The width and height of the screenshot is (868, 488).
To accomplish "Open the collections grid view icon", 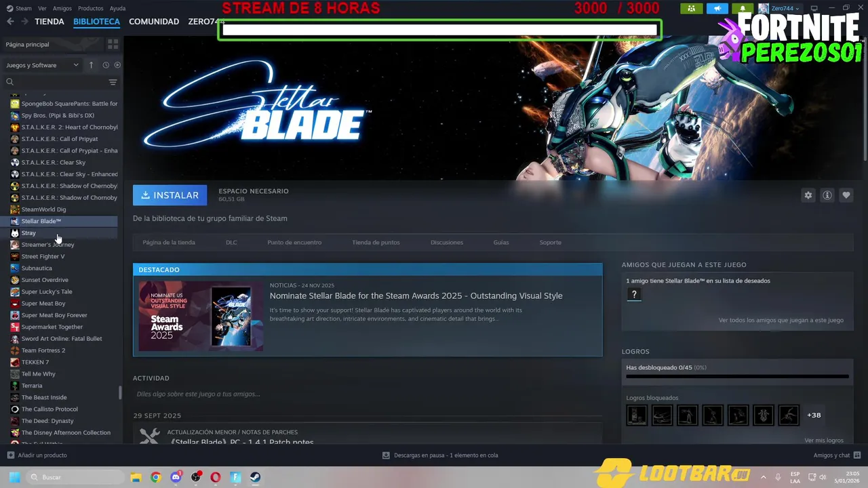I will click(x=113, y=44).
